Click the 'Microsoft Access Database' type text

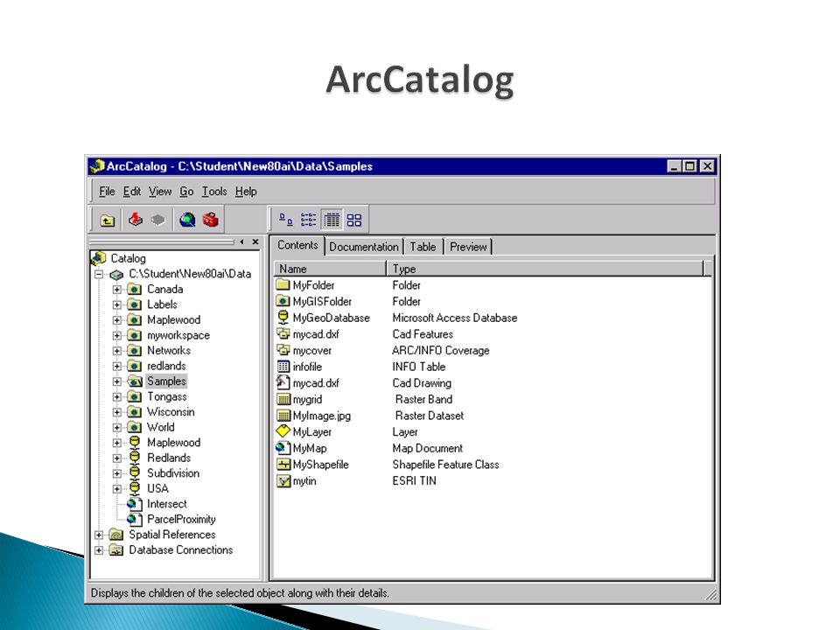tap(455, 318)
